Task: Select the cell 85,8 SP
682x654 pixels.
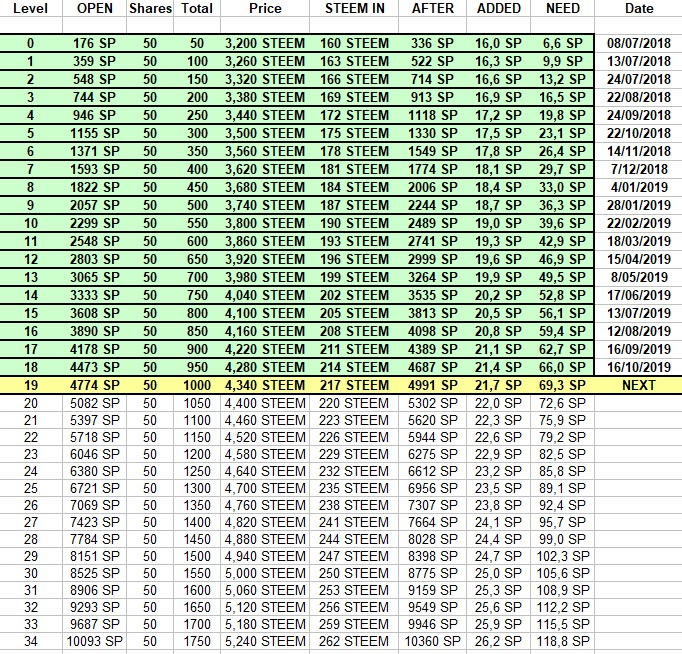Action: pos(562,471)
